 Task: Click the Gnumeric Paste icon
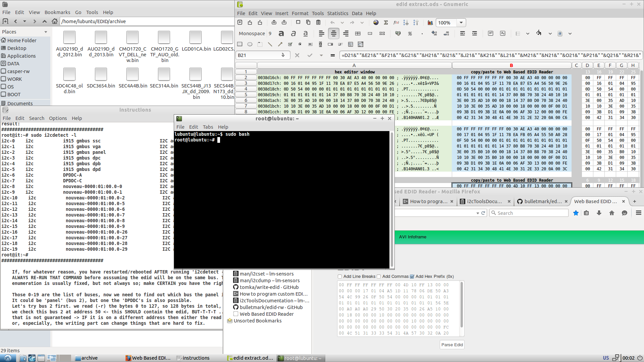318,22
